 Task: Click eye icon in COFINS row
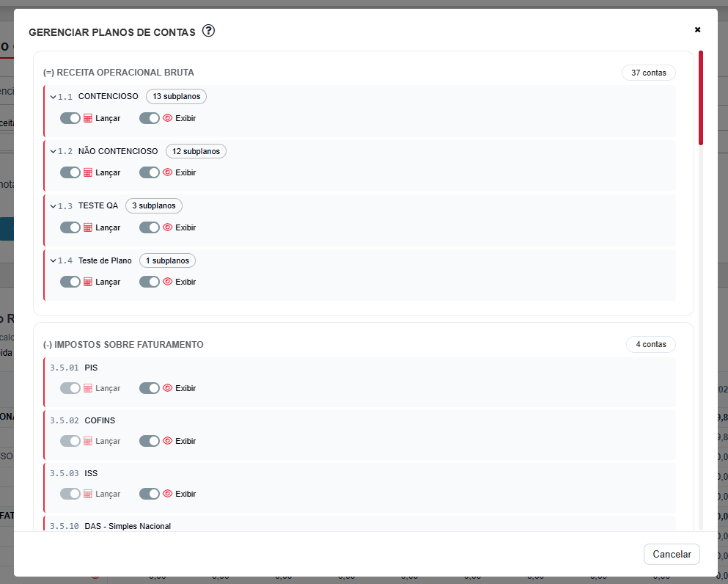(167, 441)
